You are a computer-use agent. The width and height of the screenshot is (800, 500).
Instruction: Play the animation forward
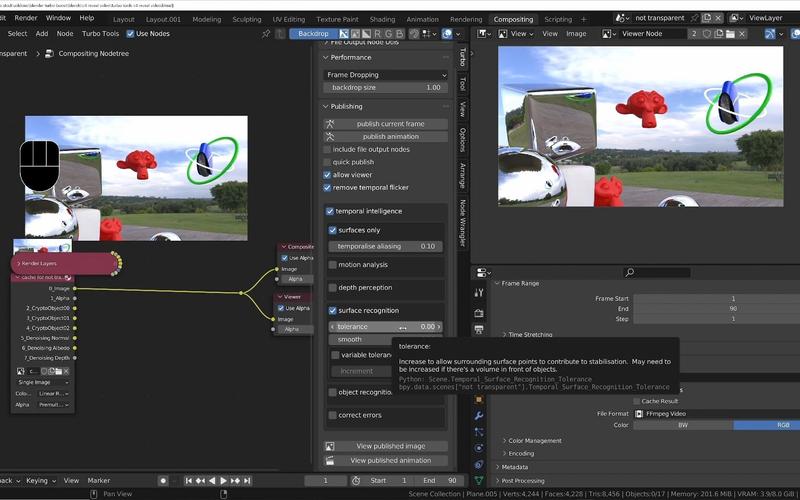tap(223, 481)
